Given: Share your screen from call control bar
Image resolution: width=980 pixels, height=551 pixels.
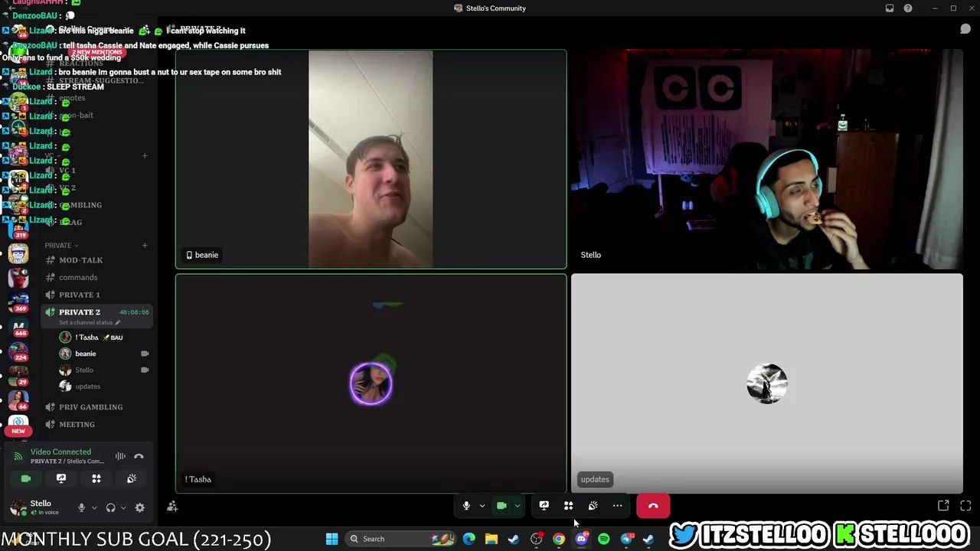Looking at the screenshot, I should 544,506.
